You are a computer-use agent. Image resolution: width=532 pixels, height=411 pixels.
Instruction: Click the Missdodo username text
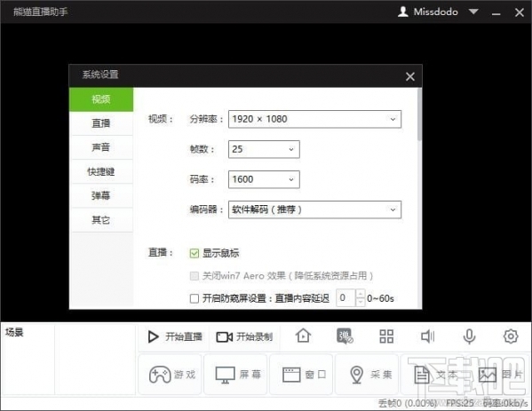(x=436, y=12)
